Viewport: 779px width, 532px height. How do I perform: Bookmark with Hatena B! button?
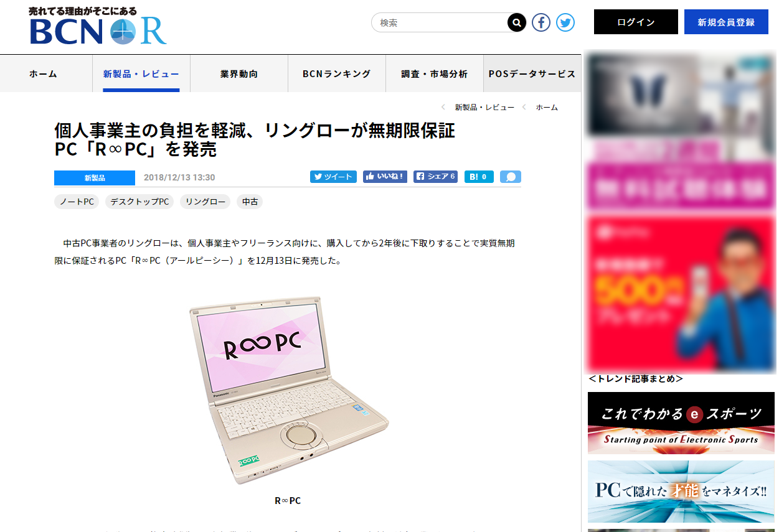479,177
